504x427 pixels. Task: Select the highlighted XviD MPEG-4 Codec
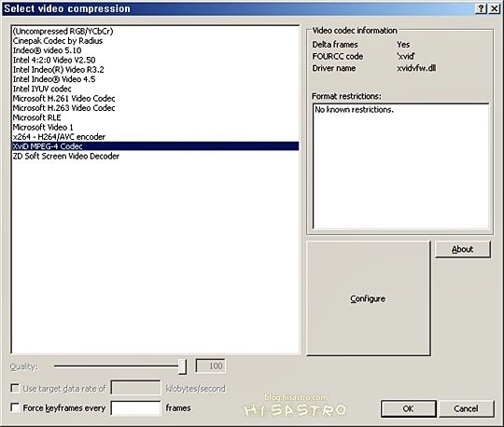(x=155, y=146)
